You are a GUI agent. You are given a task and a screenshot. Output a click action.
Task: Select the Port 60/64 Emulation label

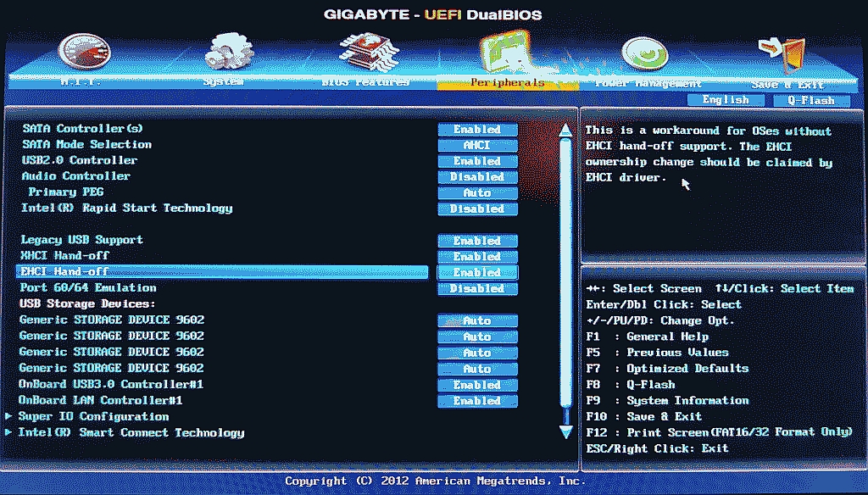[x=88, y=288]
